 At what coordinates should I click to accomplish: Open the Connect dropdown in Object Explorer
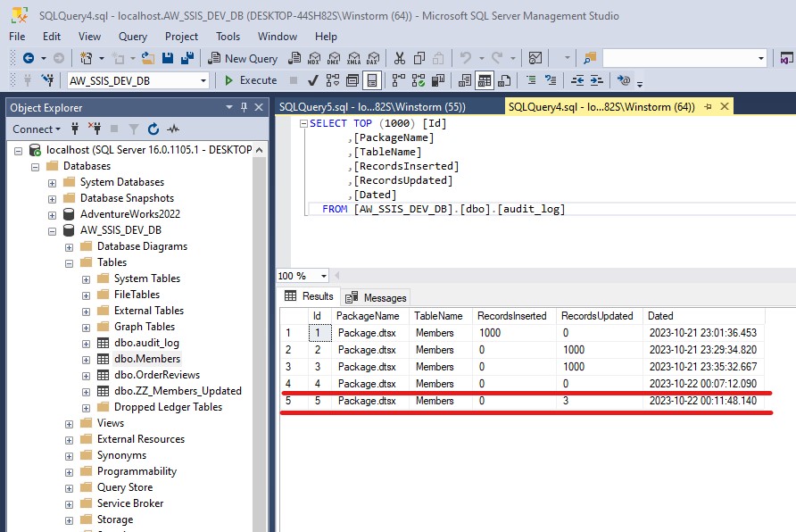pos(36,129)
